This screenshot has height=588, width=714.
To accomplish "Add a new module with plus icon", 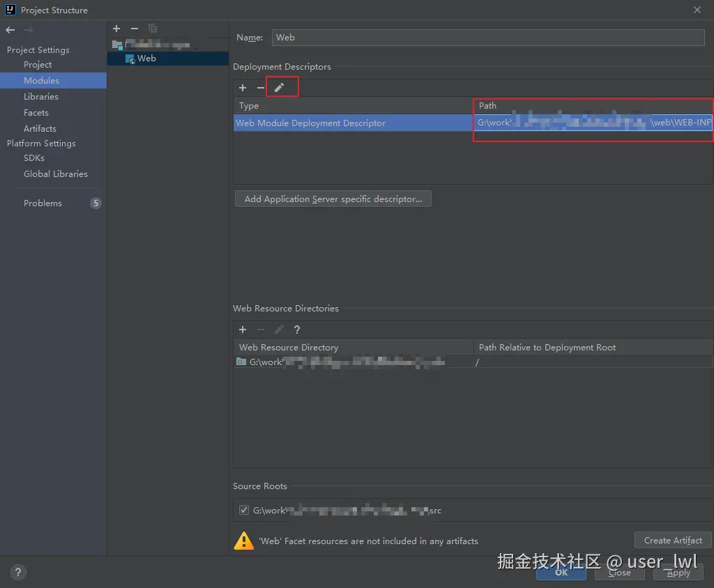I will [x=116, y=29].
